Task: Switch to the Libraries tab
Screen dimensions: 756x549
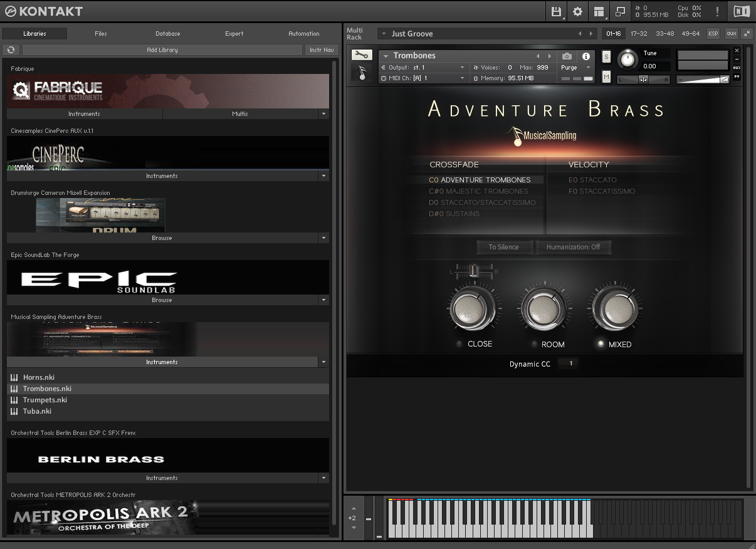Action: tap(34, 34)
